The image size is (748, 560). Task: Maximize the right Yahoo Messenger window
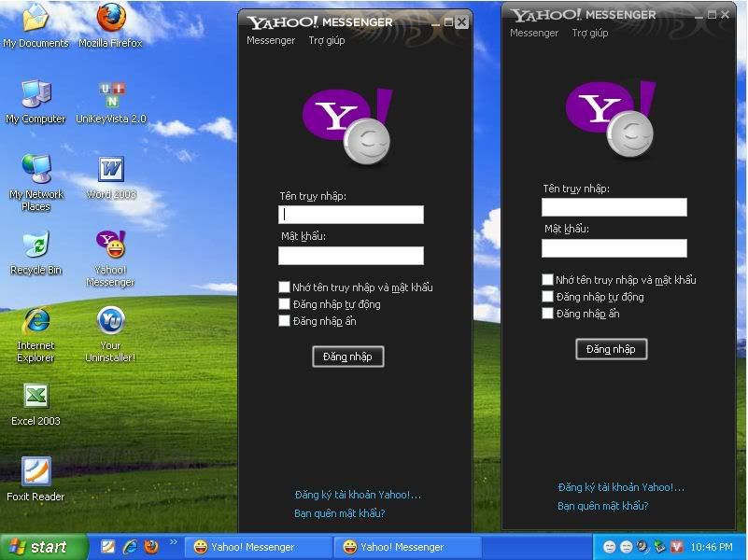712,14
